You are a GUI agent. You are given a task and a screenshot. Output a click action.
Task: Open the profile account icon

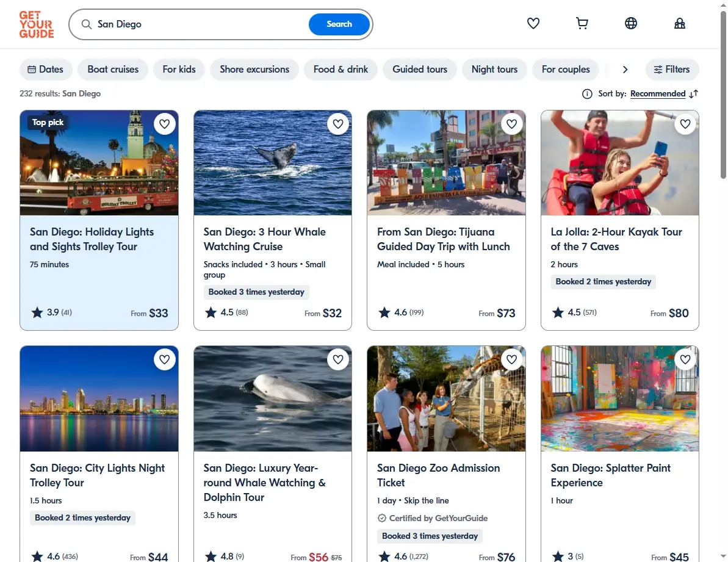tap(680, 23)
